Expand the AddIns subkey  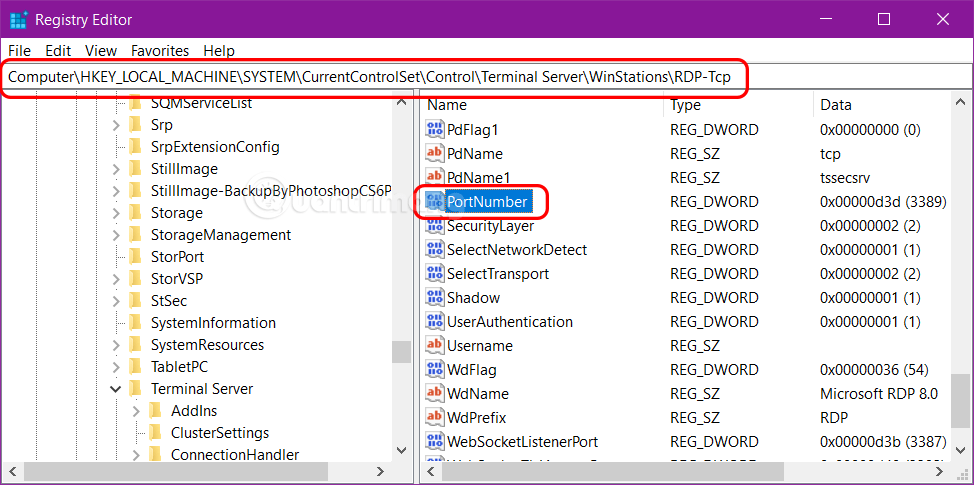(135, 411)
